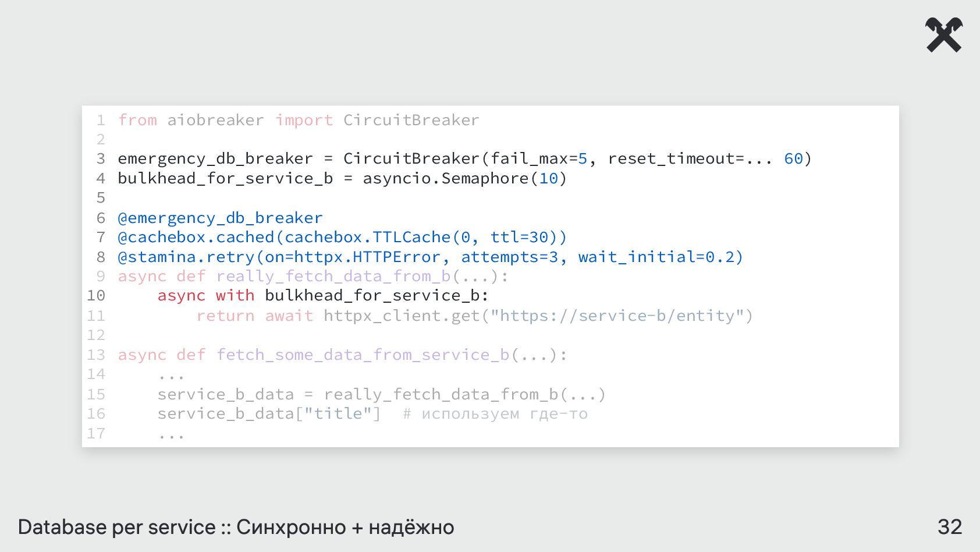Viewport: 980px width, 552px height.
Task: Click 'async def fetch_some_data_from_service_b' definition
Action: [342, 355]
